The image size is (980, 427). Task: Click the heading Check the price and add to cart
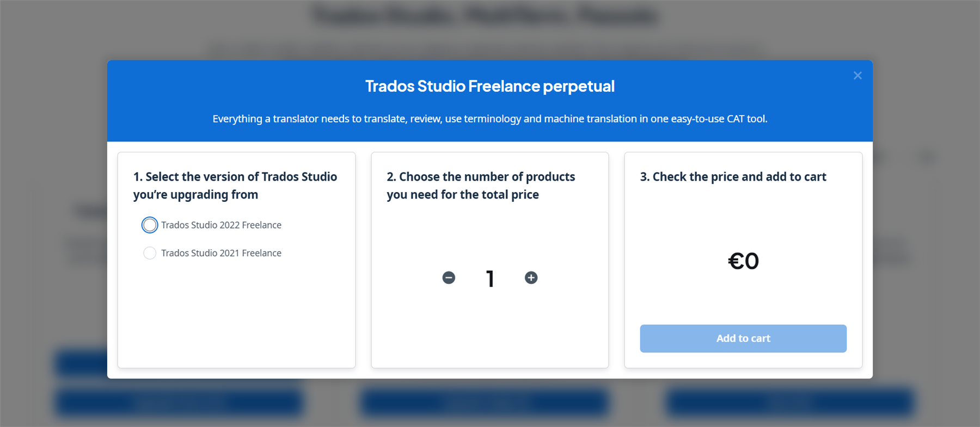733,176
